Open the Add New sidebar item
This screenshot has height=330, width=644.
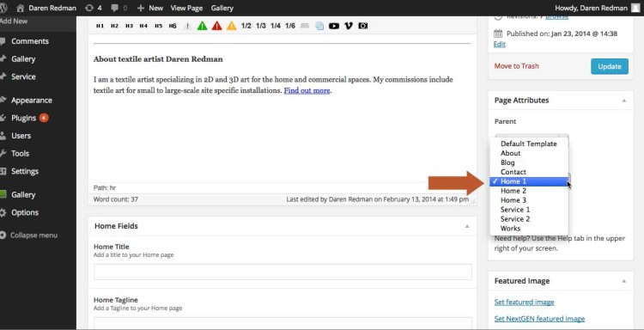point(14,21)
